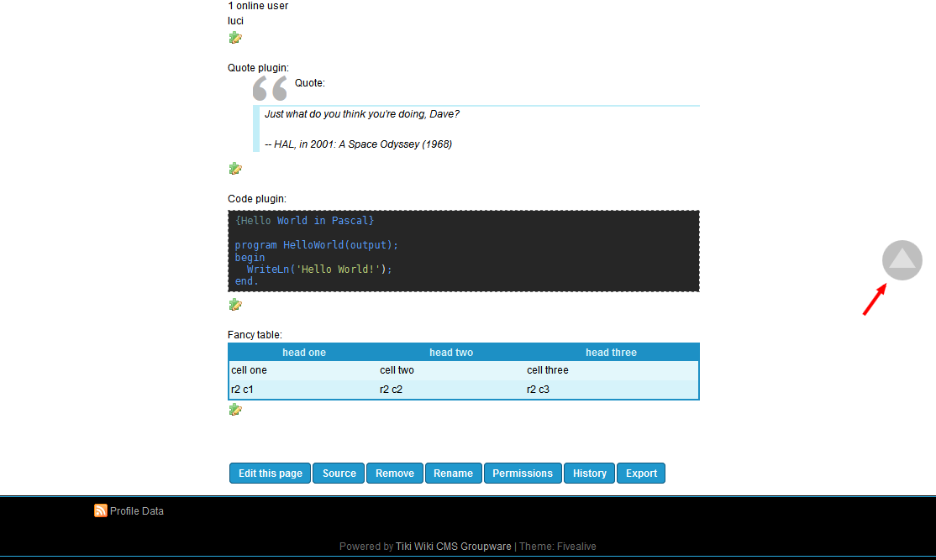Image resolution: width=936 pixels, height=560 pixels.
Task: Select the Rename button
Action: coord(454,474)
